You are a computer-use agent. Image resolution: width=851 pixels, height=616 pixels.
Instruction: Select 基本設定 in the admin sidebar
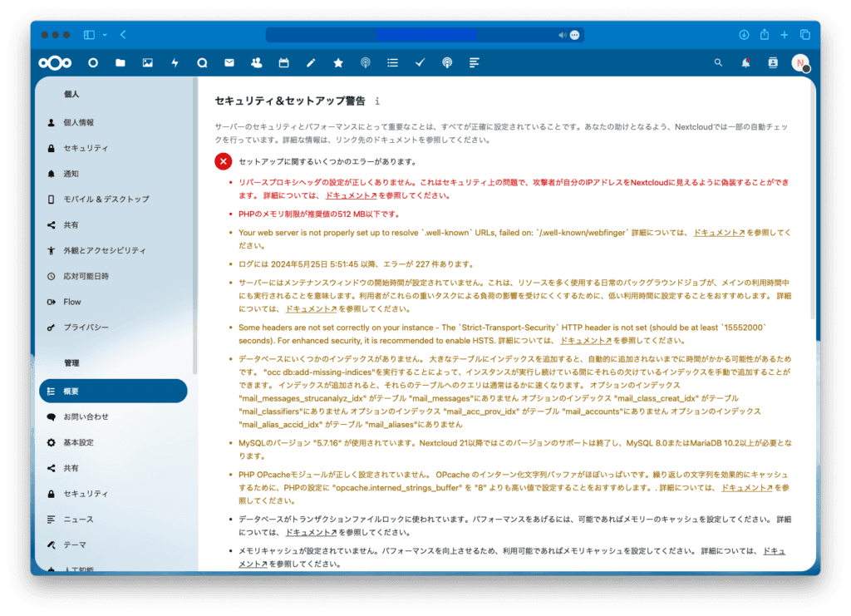point(79,442)
